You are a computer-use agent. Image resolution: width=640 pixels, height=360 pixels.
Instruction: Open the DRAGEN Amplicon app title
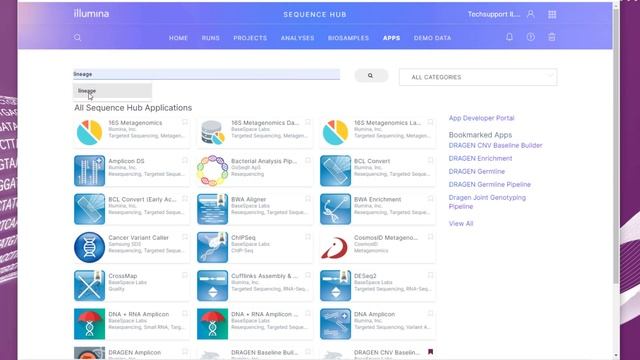[135, 352]
